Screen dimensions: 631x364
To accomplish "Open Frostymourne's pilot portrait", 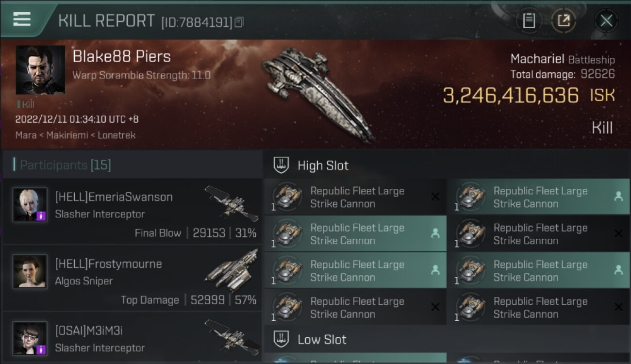I will [30, 272].
